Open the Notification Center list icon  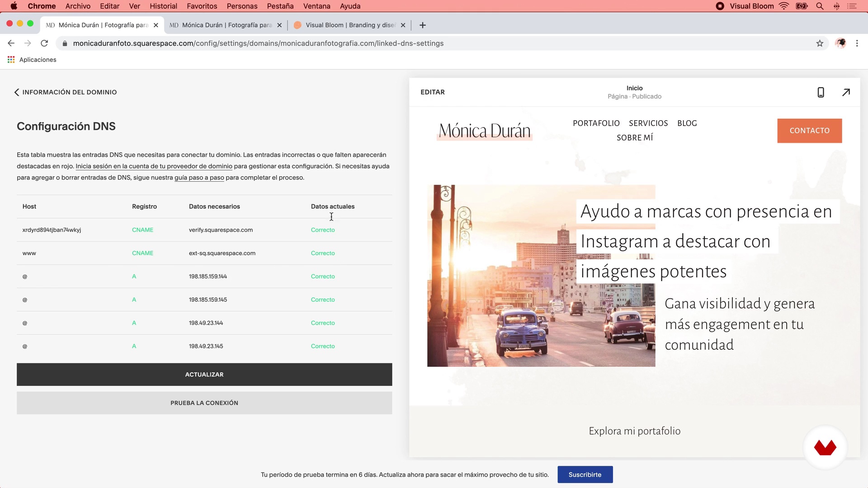[x=852, y=6]
